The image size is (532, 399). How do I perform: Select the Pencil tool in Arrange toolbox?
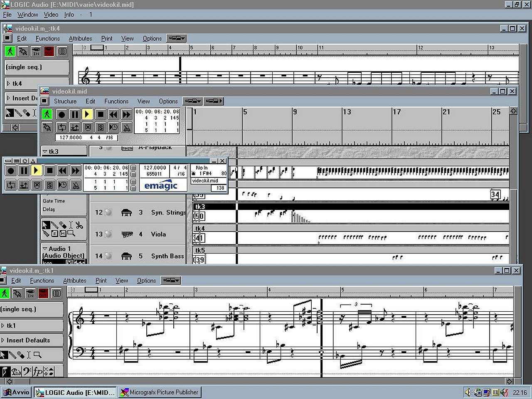pyautogui.click(x=54, y=225)
